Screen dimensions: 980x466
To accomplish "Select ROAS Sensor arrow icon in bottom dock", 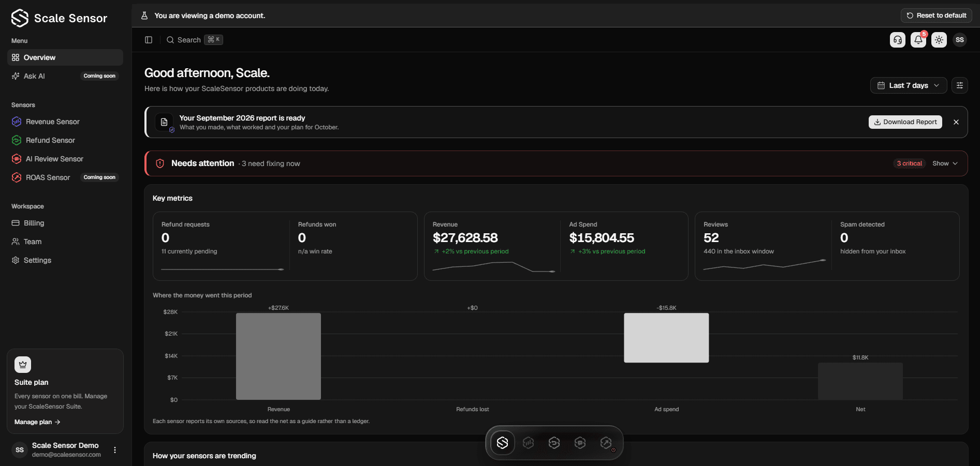I will click(606, 443).
